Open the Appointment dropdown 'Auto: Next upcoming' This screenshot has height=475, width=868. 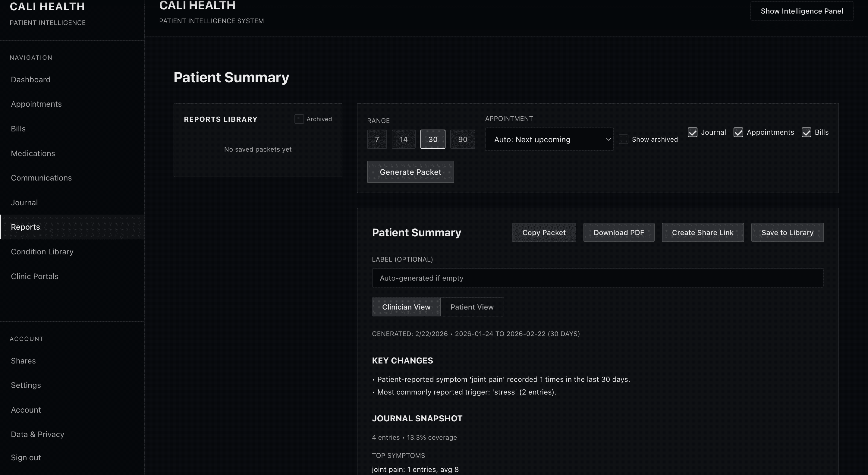point(549,139)
